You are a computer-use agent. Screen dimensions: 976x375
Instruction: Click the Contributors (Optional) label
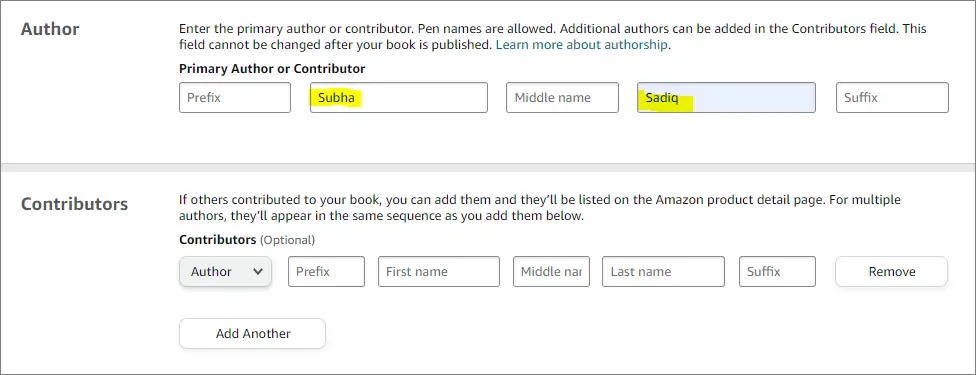pos(247,239)
